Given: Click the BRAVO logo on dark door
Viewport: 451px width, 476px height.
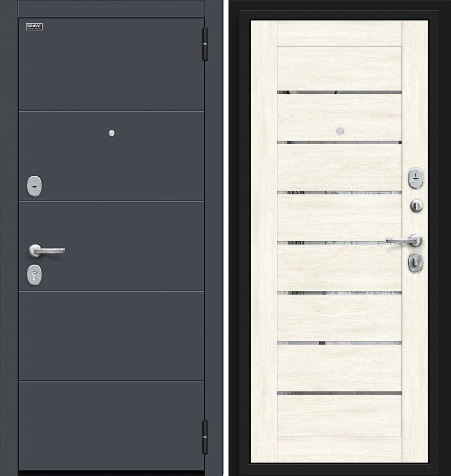Looking at the screenshot, I should [34, 27].
